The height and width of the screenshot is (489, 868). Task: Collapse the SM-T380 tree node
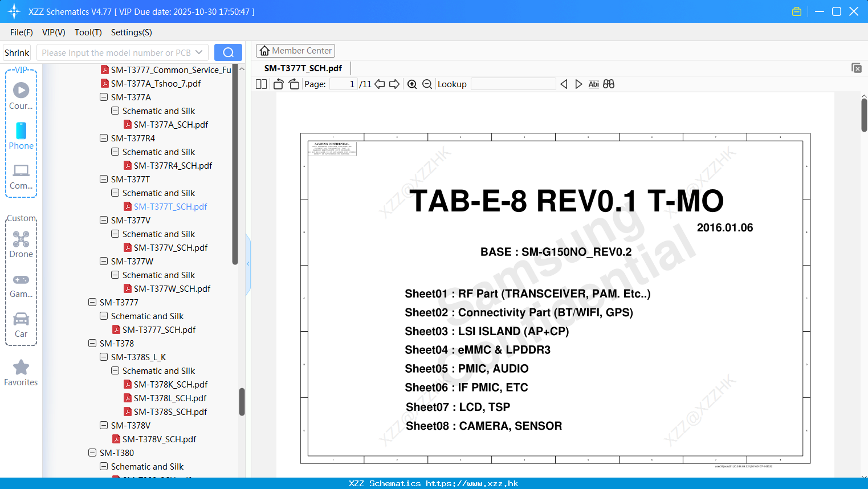tap(92, 453)
